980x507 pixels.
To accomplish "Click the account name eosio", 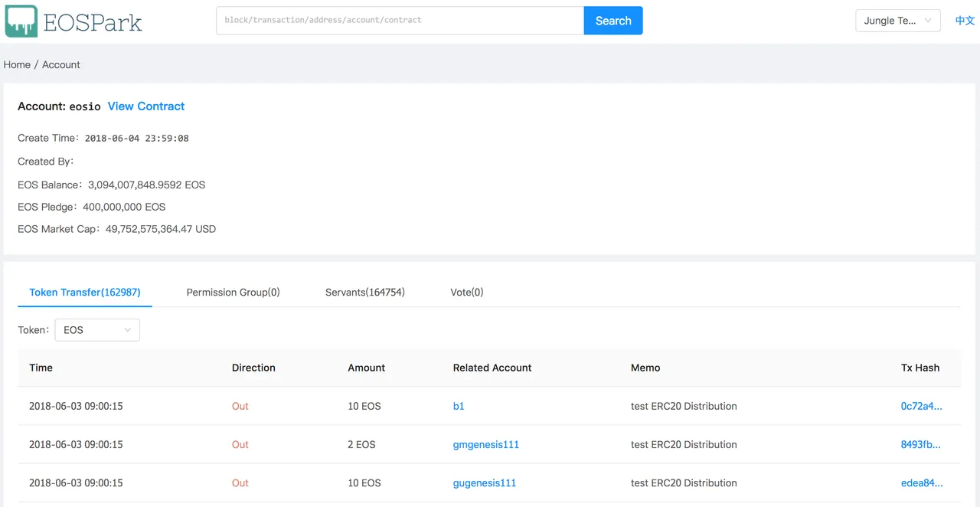I will pos(85,106).
